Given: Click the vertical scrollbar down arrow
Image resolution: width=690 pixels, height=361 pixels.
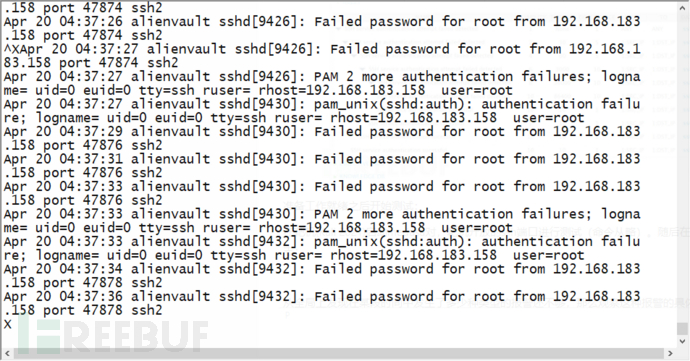Looking at the screenshot, I should coord(683,341).
